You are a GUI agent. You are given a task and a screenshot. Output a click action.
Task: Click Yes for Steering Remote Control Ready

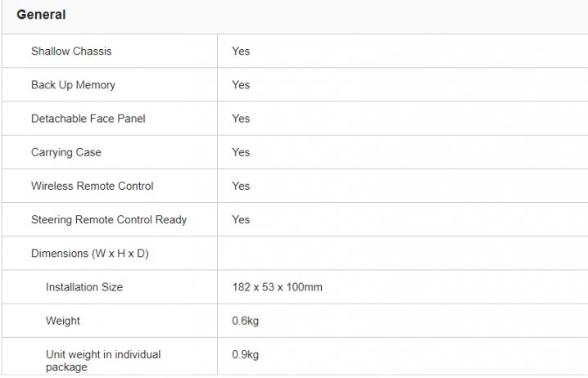(x=241, y=219)
